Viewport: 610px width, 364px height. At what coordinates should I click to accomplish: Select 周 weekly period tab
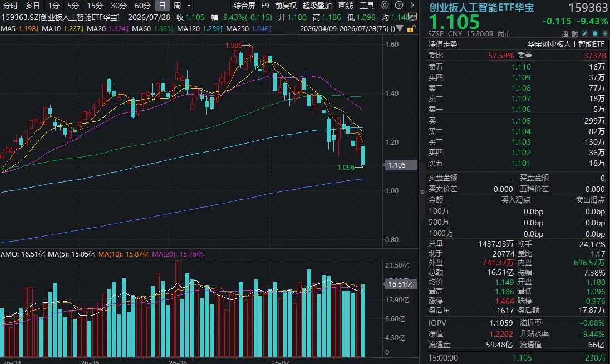click(177, 6)
